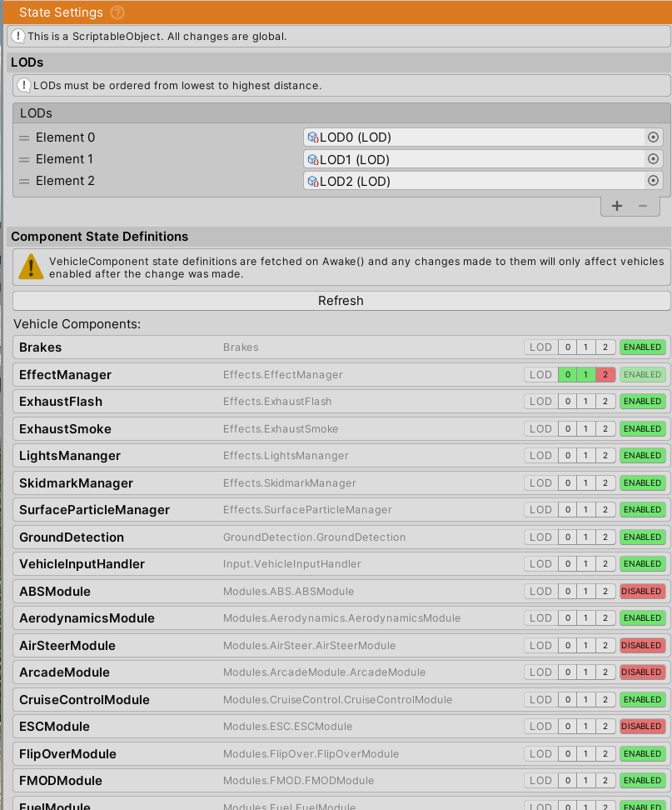Click the LOD prefab icon inside the LOD0 field
The height and width of the screenshot is (810, 672).
point(315,137)
